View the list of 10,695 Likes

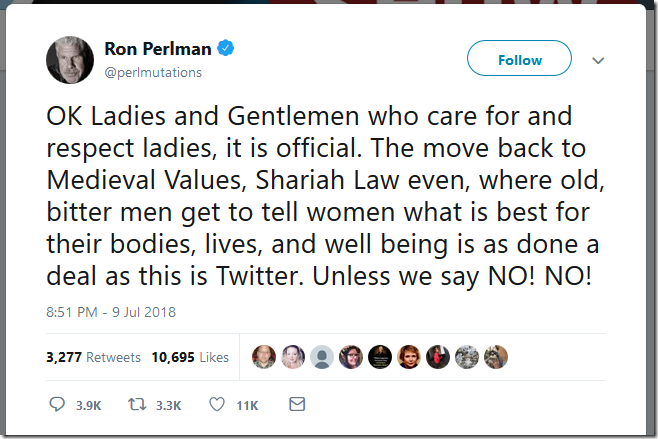(x=190, y=357)
